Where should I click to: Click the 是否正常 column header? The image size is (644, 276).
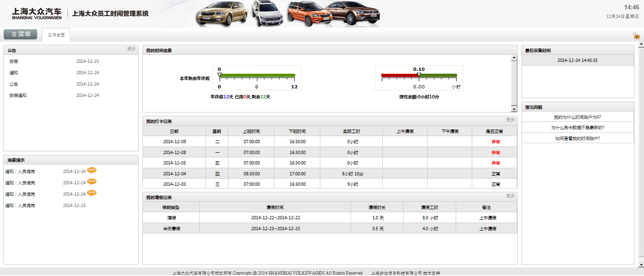[x=494, y=131]
